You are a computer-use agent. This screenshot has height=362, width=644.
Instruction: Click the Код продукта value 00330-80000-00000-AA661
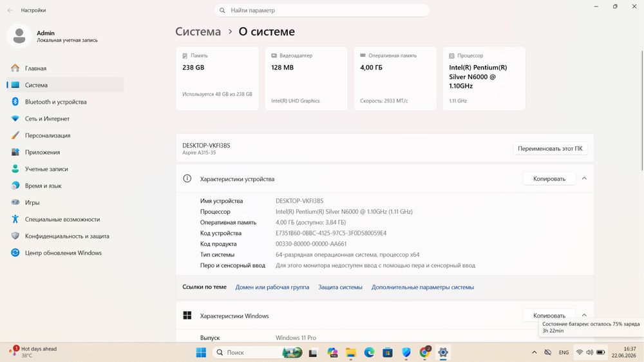pos(311,243)
